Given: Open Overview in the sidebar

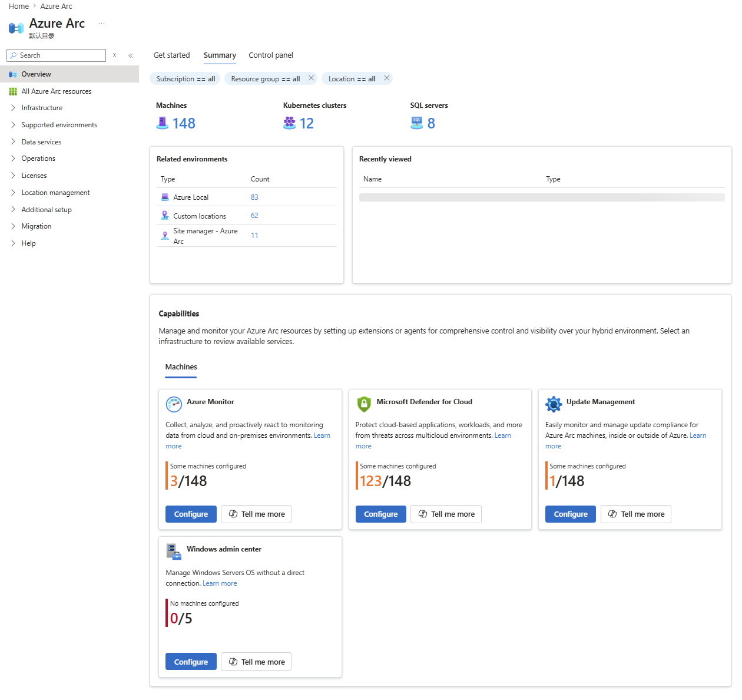Looking at the screenshot, I should pyautogui.click(x=69, y=74).
